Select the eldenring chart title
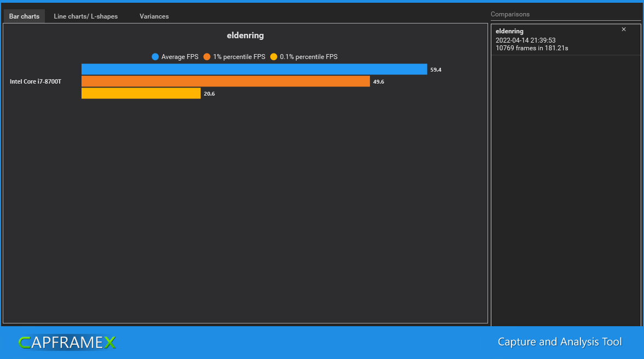Image resolution: width=644 pixels, height=359 pixels. 245,36
